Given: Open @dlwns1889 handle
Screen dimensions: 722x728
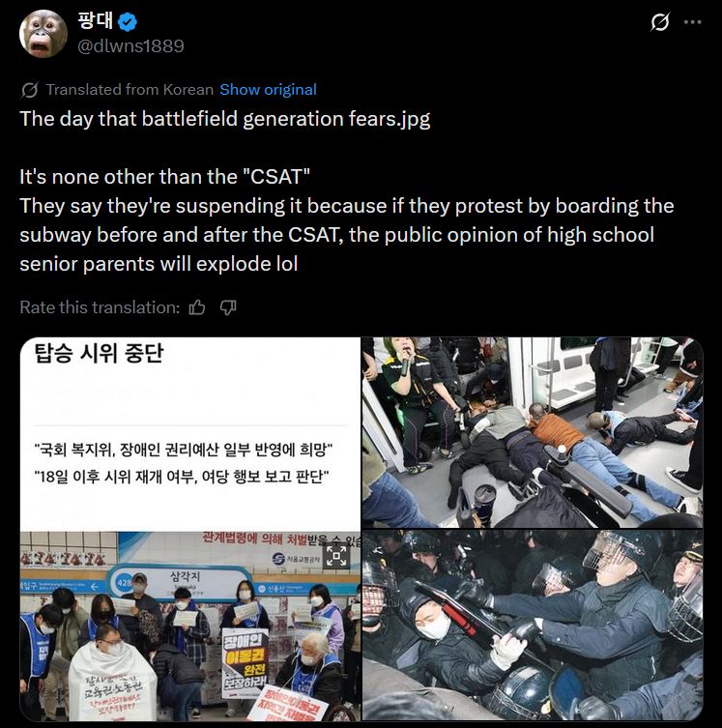Looking at the screenshot, I should tap(130, 46).
